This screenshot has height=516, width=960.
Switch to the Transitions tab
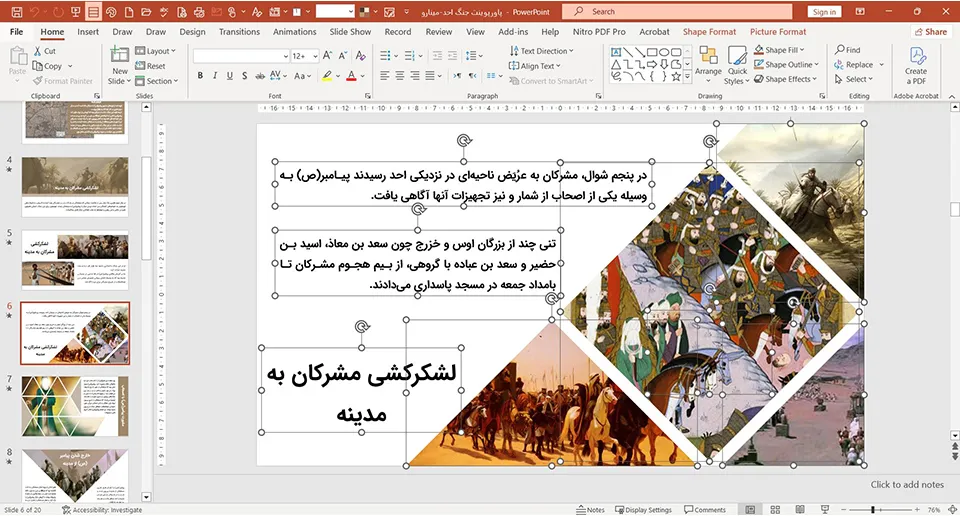[x=239, y=32]
